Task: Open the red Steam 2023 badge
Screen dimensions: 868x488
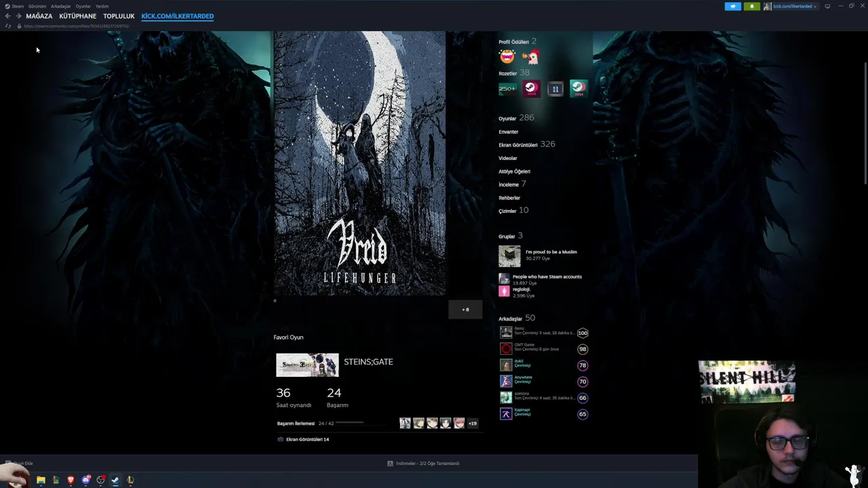Action: [531, 88]
